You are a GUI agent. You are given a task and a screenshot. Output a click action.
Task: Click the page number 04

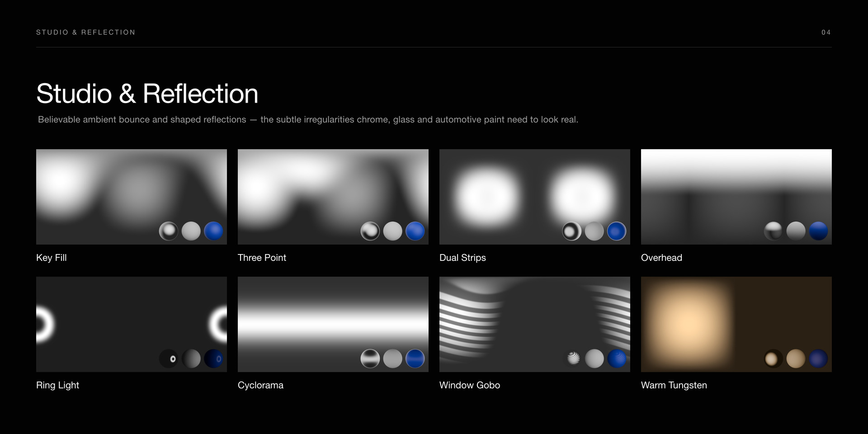coord(826,32)
